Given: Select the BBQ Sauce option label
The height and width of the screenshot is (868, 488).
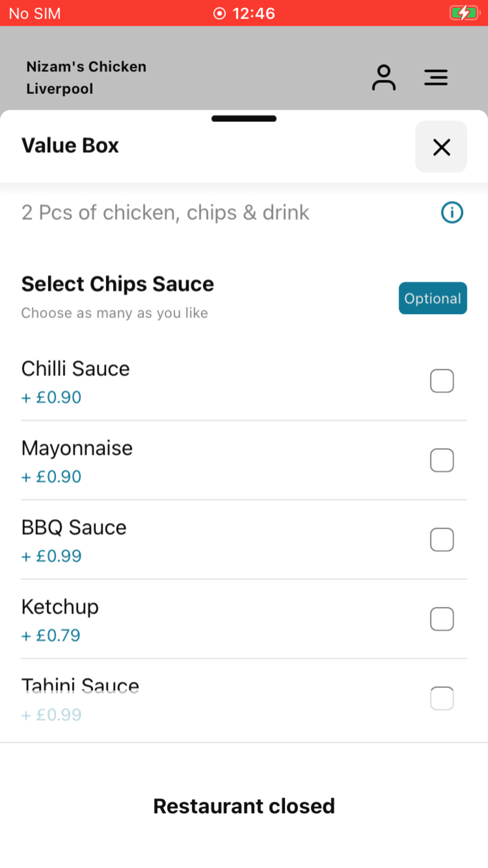Looking at the screenshot, I should coord(74,528).
